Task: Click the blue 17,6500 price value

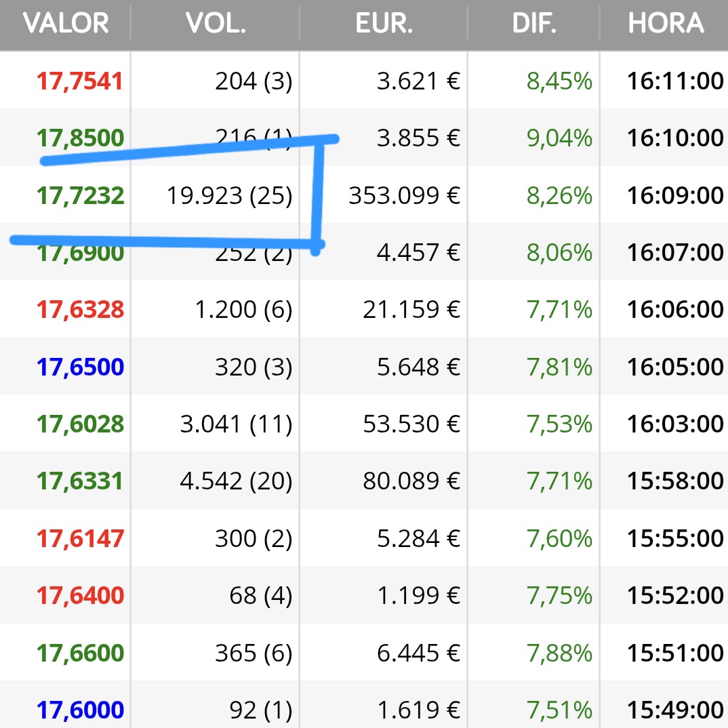Action: tap(80, 367)
